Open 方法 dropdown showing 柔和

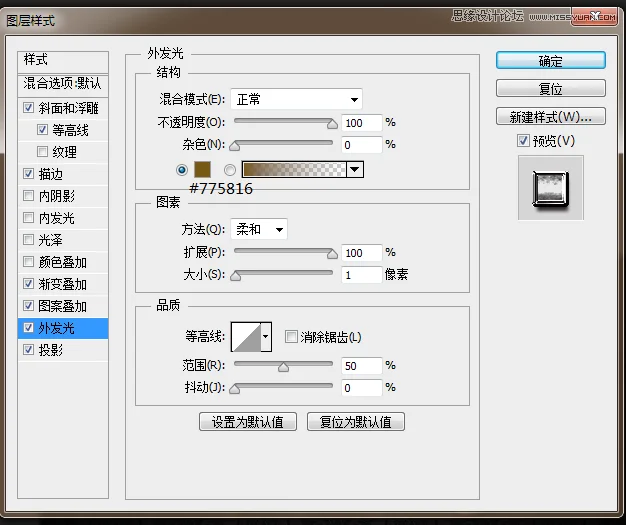pos(259,229)
